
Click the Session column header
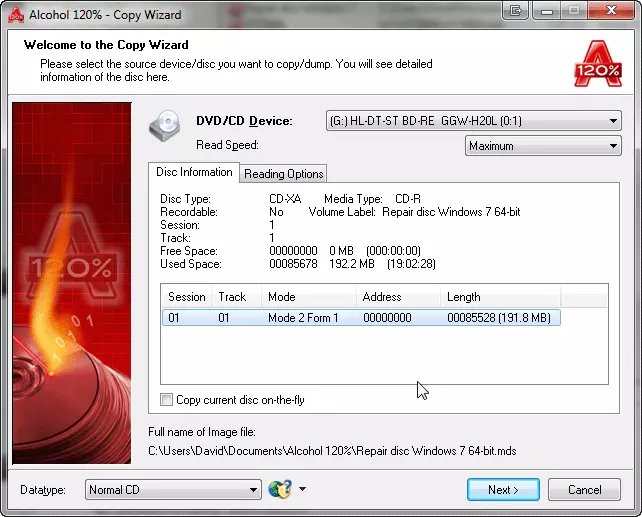(x=187, y=297)
